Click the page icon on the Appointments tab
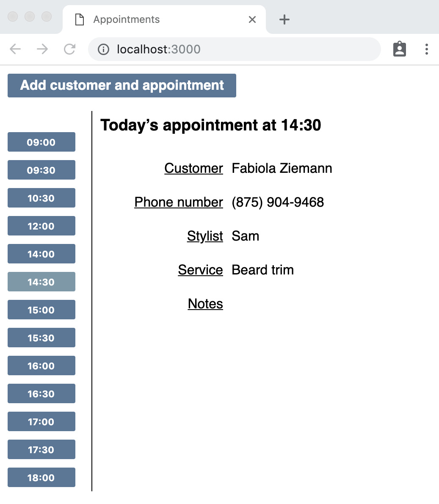The width and height of the screenshot is (439, 504). point(79,19)
